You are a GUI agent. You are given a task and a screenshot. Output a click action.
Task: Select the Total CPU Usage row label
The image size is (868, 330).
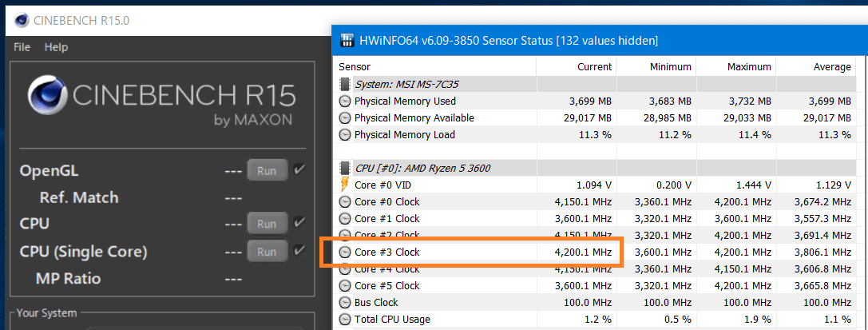tap(393, 319)
